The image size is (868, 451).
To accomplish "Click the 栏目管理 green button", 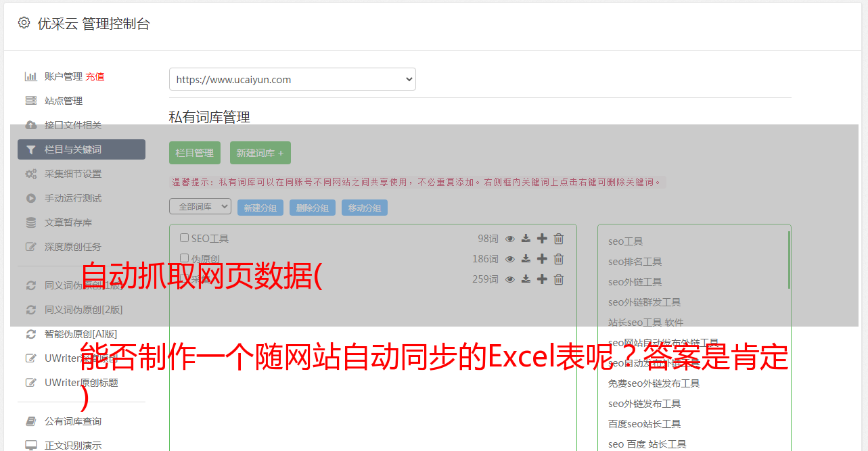I will [195, 153].
